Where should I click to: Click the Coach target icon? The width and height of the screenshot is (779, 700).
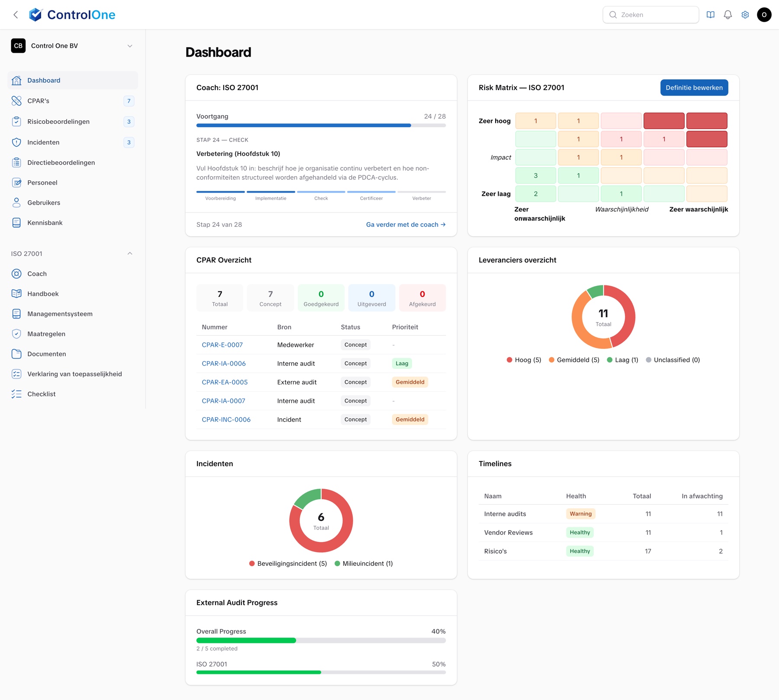16,274
